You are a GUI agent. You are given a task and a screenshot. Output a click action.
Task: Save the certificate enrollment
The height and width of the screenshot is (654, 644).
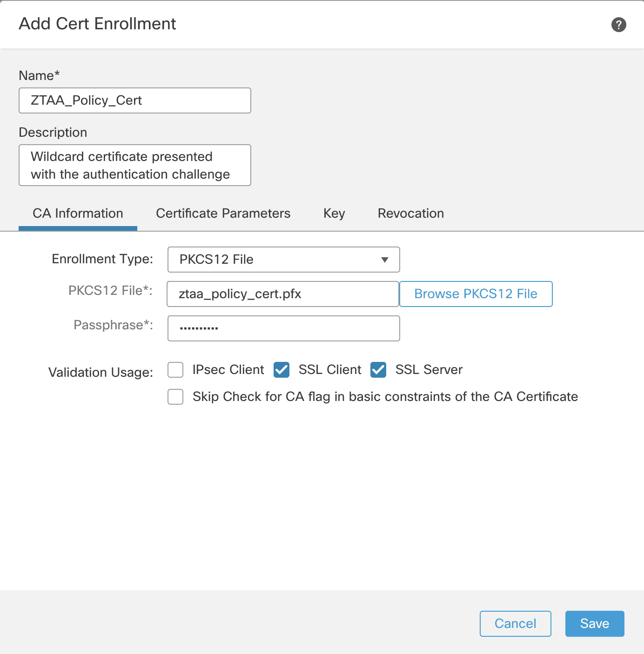click(x=594, y=624)
